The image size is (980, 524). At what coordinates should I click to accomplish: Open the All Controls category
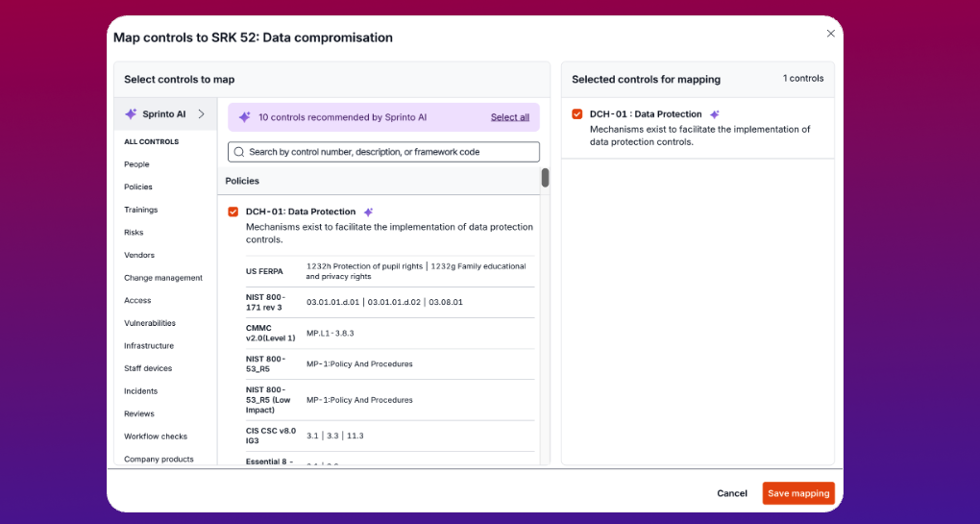click(x=151, y=142)
